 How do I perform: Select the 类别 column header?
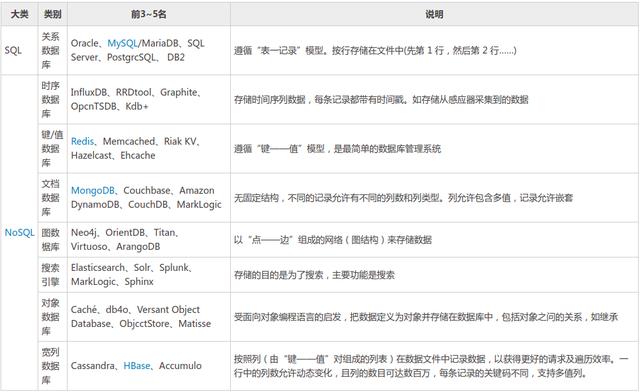[x=53, y=14]
